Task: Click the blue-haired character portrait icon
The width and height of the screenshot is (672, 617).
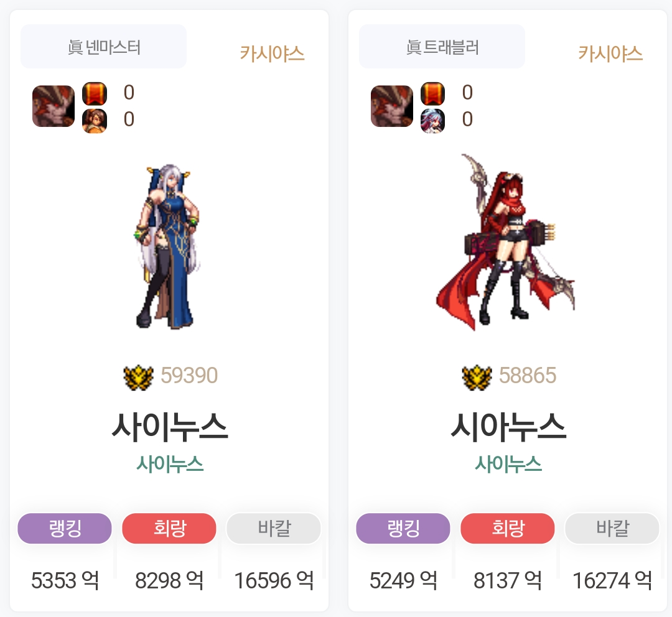Action: (x=433, y=121)
